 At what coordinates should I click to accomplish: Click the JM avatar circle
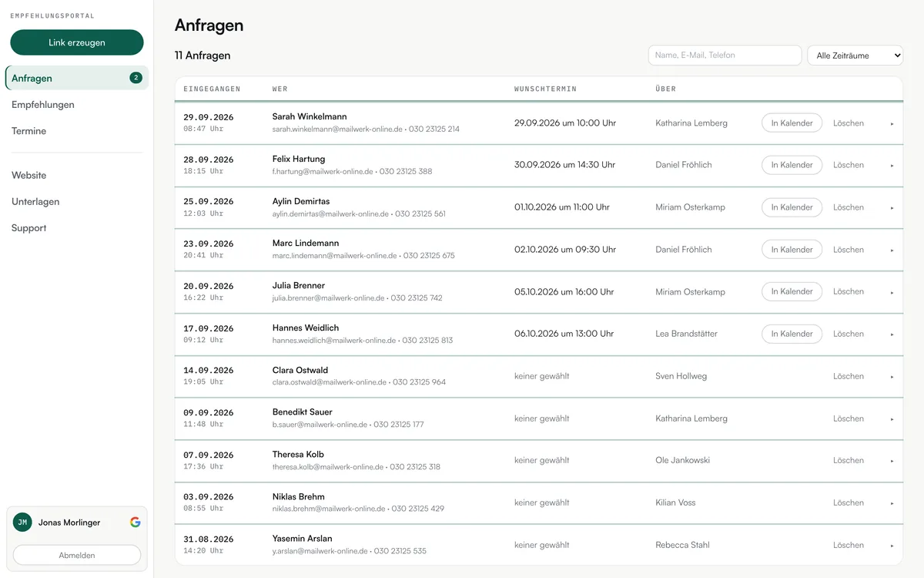tap(22, 522)
